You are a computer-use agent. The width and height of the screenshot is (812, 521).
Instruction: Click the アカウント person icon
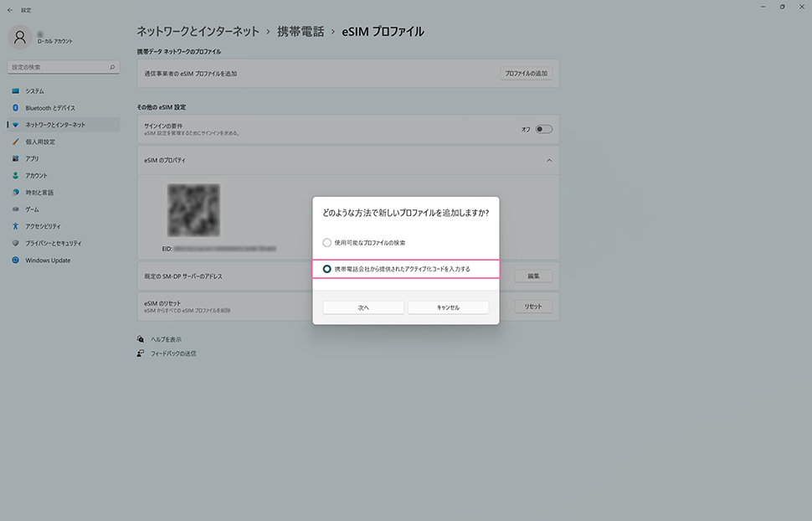click(x=15, y=176)
